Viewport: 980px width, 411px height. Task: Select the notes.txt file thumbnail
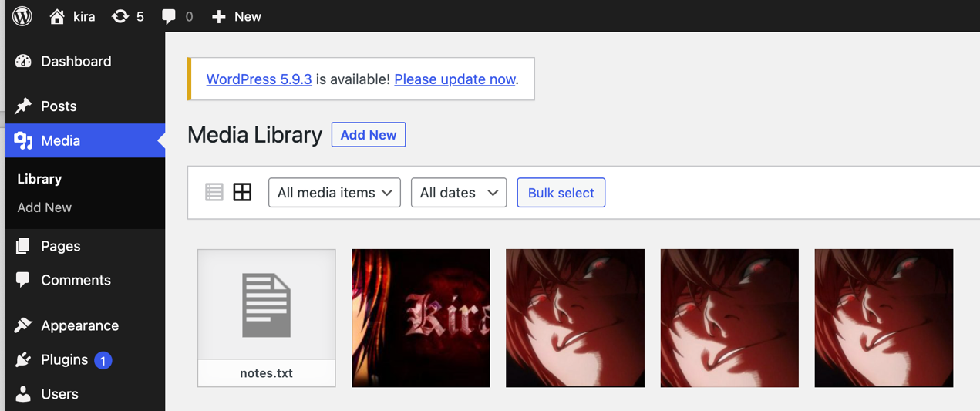(x=266, y=317)
